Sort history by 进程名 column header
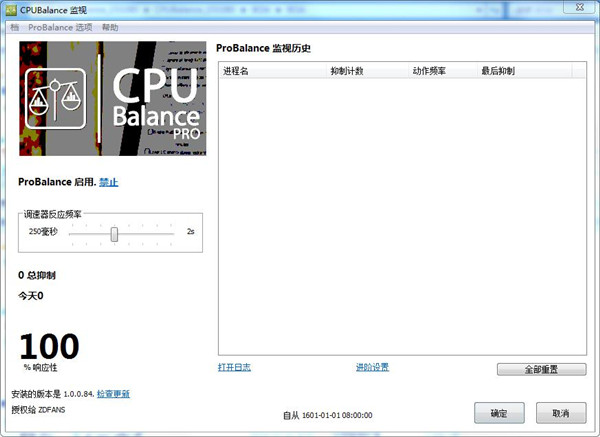The height and width of the screenshot is (437, 600). [x=237, y=72]
